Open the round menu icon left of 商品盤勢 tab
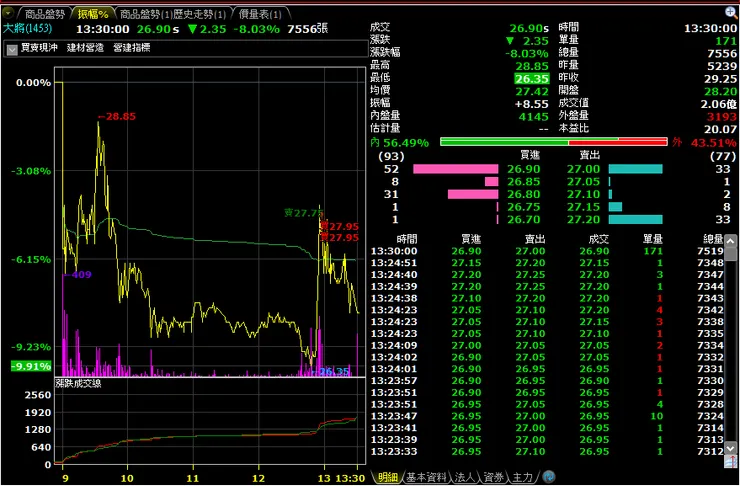The height and width of the screenshot is (486, 740). (x=8, y=13)
